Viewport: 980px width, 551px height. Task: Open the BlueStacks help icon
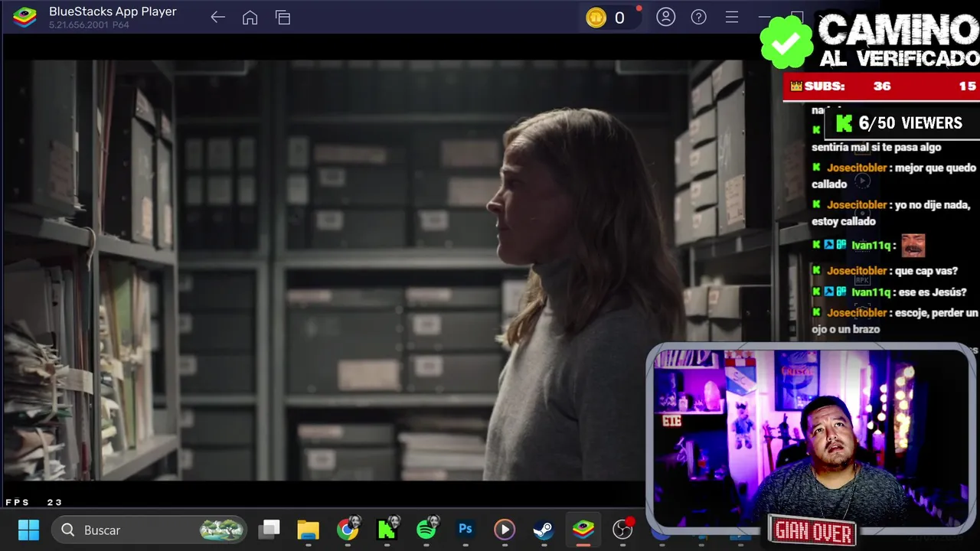pos(699,17)
